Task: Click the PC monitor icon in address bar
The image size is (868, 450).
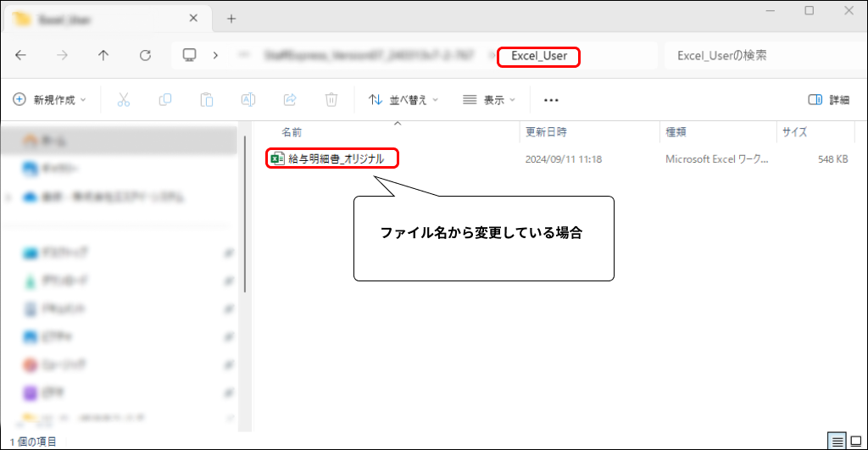Action: [x=189, y=55]
